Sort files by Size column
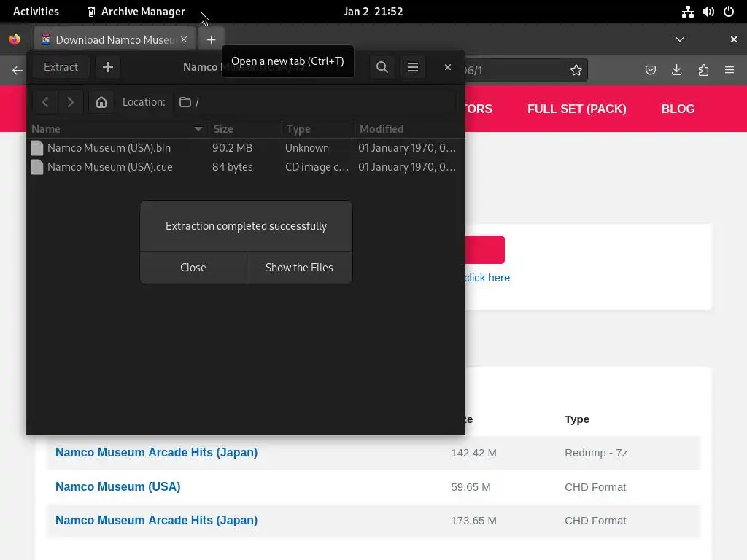Screen dimensions: 747x560 click(x=245, y=128)
